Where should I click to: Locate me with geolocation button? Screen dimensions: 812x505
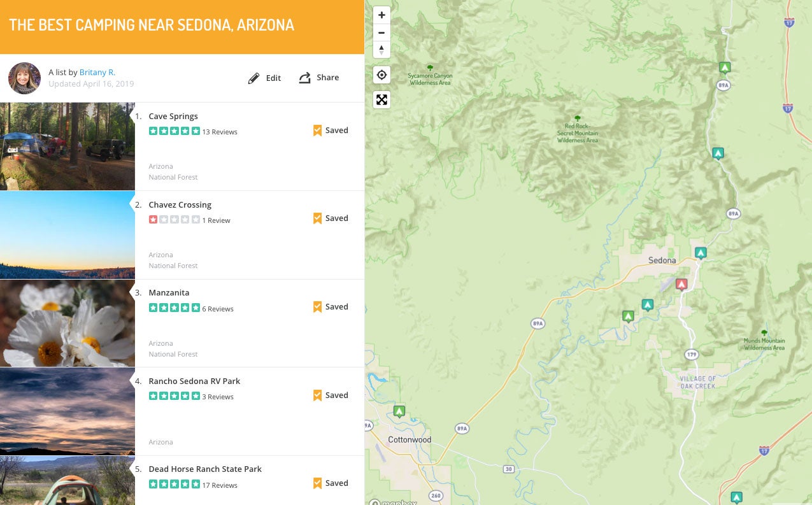(381, 75)
